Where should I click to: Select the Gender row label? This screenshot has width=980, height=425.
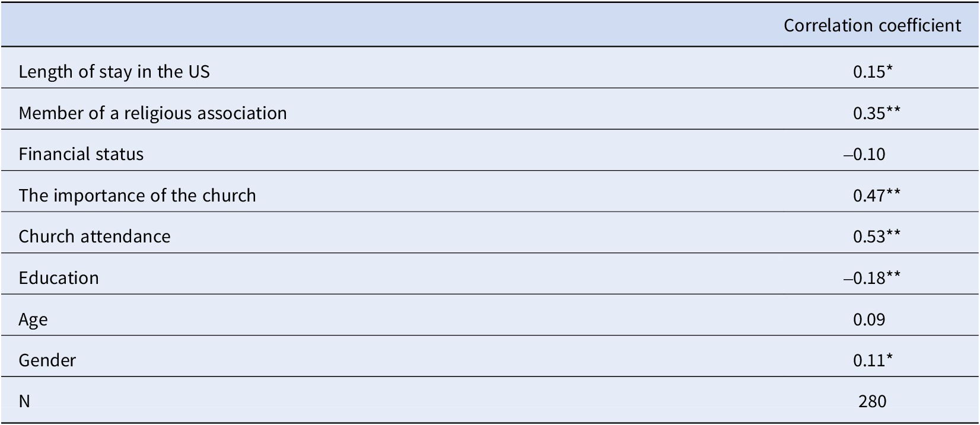pos(47,360)
